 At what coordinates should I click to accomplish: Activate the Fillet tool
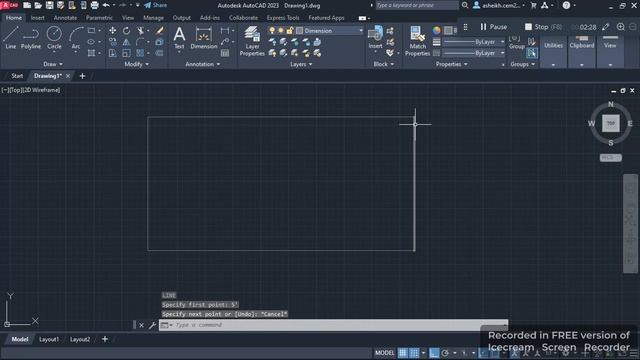pos(140,42)
